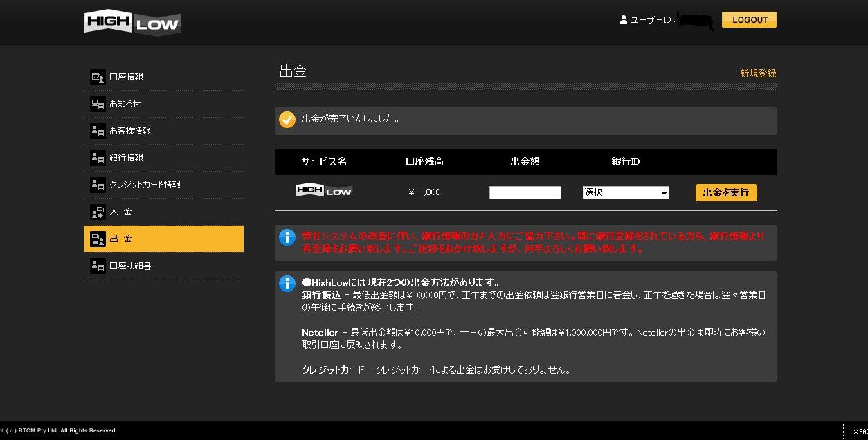The width and height of the screenshot is (868, 440).
Task: Click the Neteller bold label
Action: (x=320, y=333)
